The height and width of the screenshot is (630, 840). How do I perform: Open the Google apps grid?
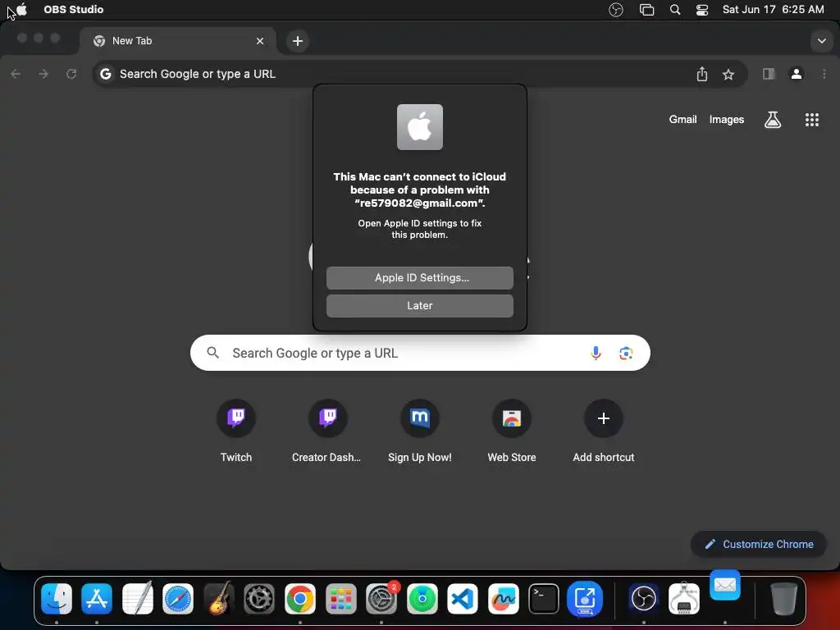point(811,120)
